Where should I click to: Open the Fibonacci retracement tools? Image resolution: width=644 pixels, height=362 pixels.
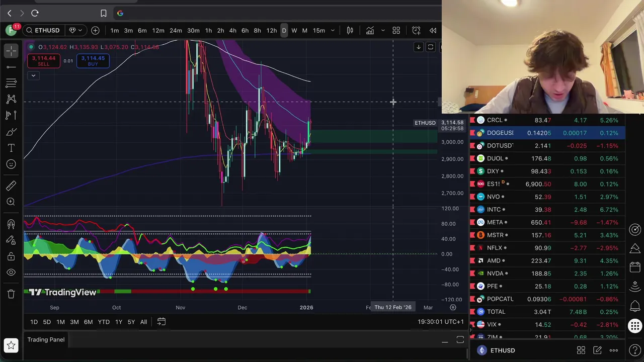pyautogui.click(x=11, y=83)
